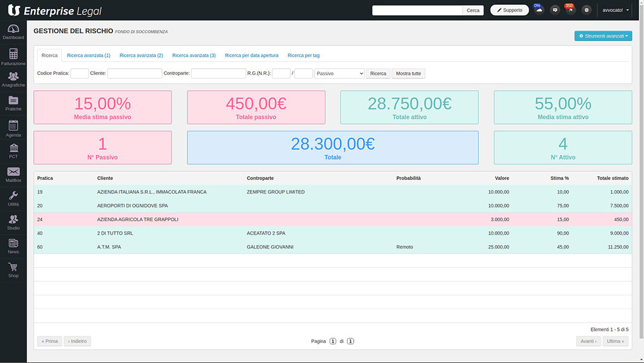Select row AEROPORTI DI OGNIDOVE SPA
Viewport: 644px width, 363px height.
pos(333,206)
